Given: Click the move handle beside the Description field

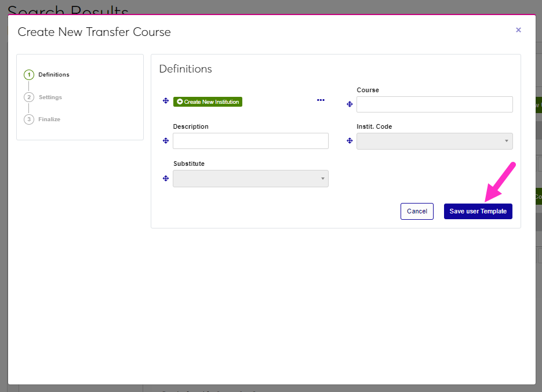Looking at the screenshot, I should 166,141.
